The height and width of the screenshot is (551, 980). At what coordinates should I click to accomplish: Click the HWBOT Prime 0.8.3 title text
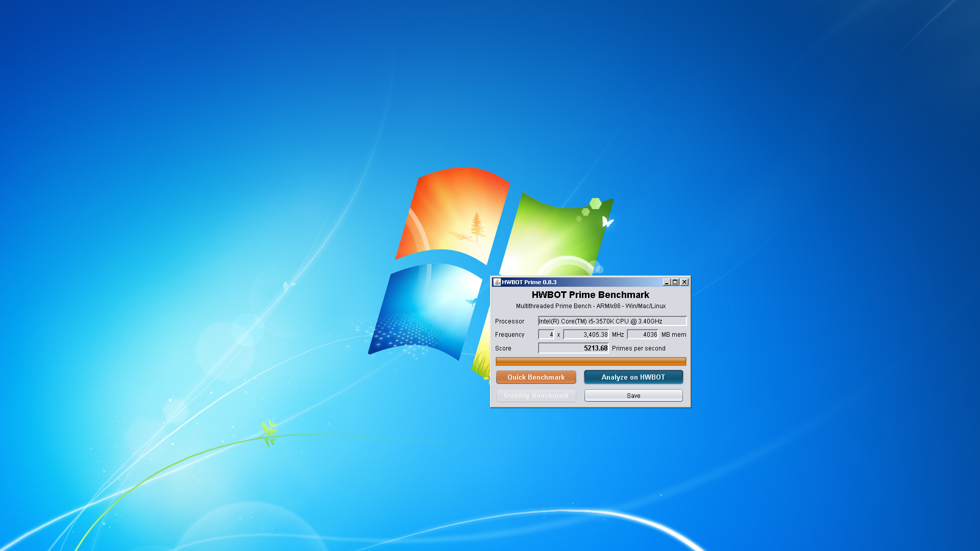click(x=529, y=282)
